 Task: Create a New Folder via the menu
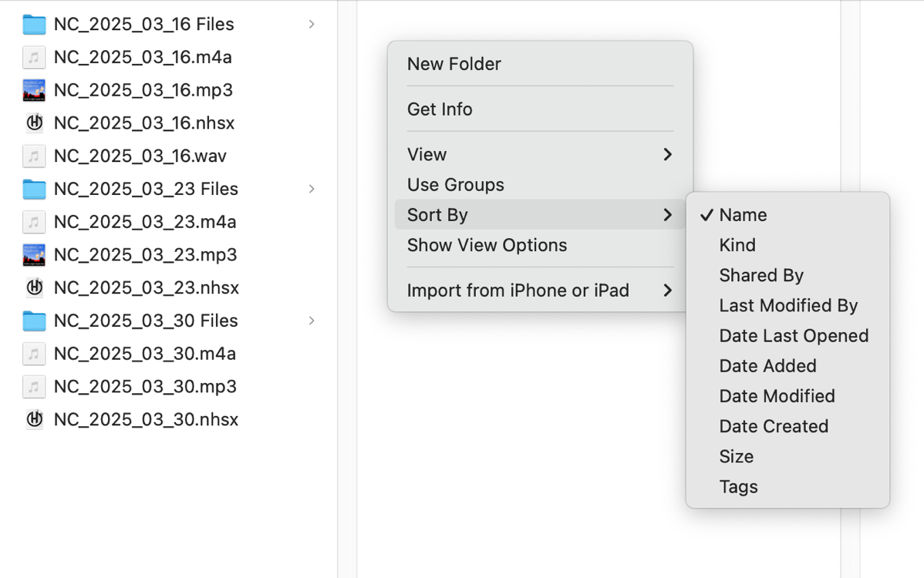tap(454, 64)
